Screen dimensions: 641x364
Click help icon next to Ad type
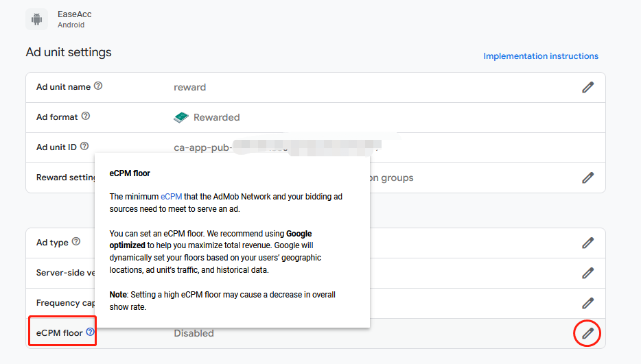click(x=76, y=241)
